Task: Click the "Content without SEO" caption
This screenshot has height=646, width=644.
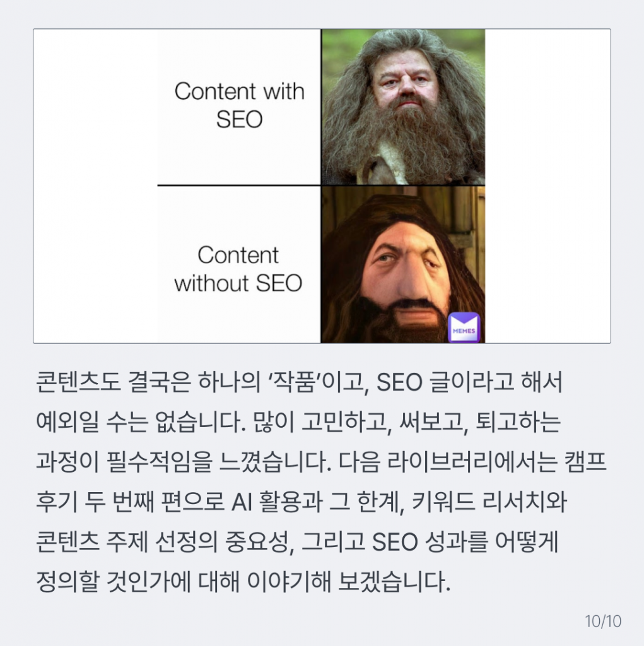Action: (238, 269)
